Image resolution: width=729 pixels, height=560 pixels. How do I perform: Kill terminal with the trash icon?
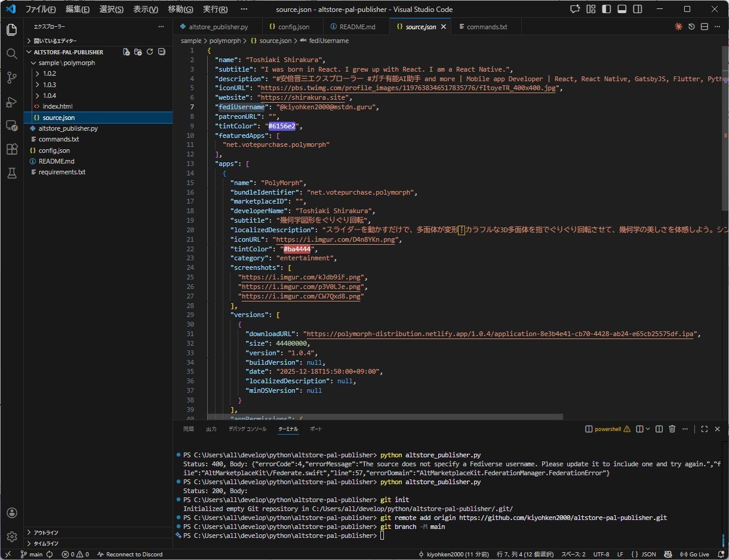(x=672, y=429)
